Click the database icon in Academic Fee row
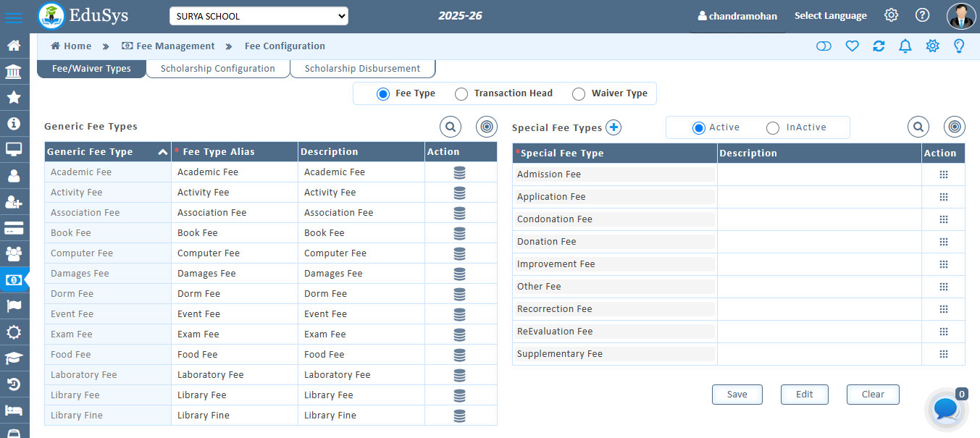The height and width of the screenshot is (438, 980). click(x=459, y=172)
